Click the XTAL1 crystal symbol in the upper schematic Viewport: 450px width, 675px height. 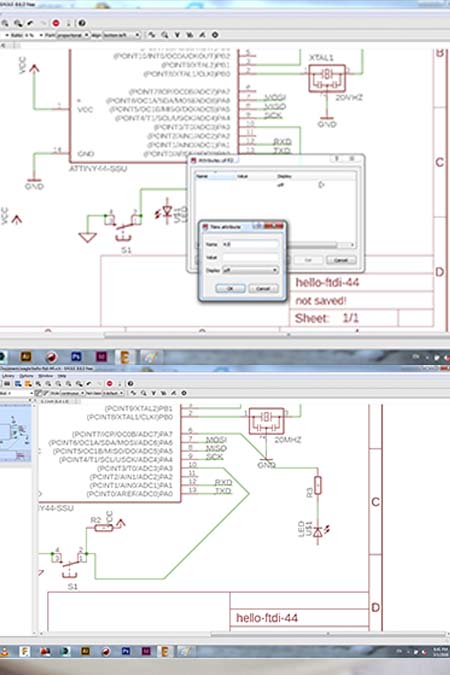[x=327, y=78]
